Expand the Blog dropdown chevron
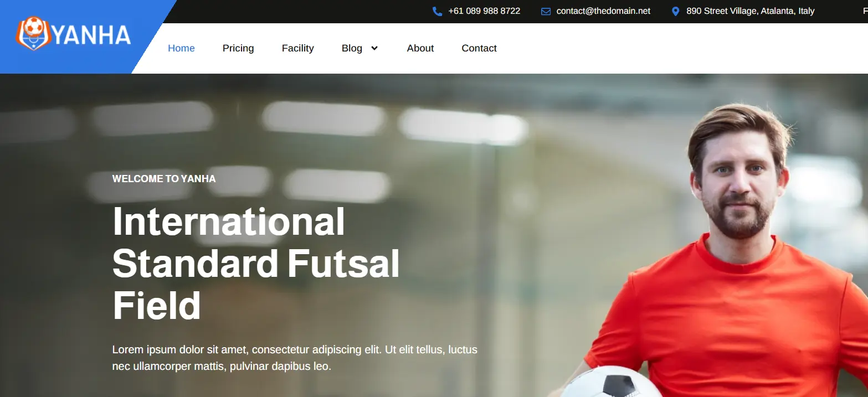The height and width of the screenshot is (397, 868). pos(374,48)
